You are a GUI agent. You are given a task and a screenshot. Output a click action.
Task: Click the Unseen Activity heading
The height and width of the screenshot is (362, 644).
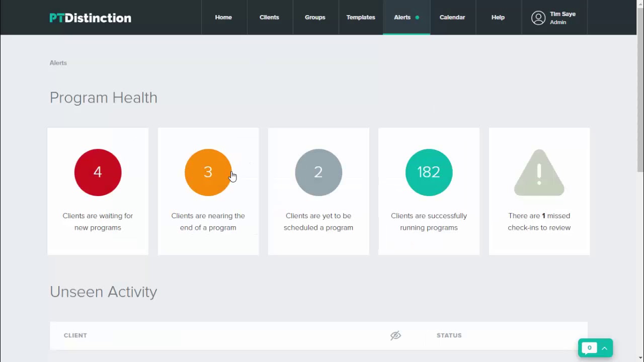(104, 292)
